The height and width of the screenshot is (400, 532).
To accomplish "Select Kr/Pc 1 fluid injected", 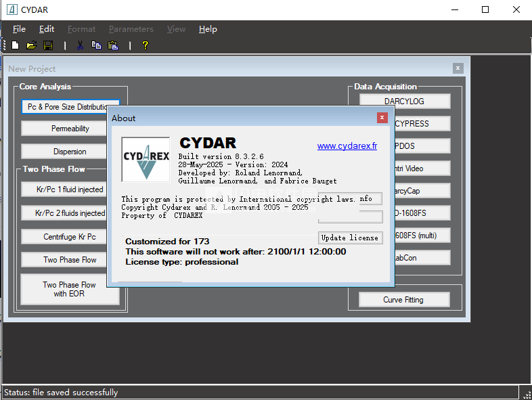I will pyautogui.click(x=64, y=190).
